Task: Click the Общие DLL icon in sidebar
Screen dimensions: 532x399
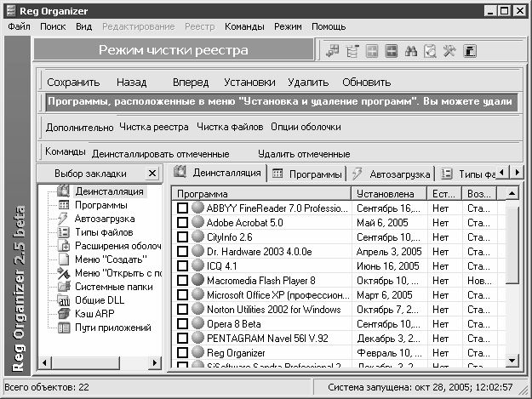Action: tap(63, 300)
